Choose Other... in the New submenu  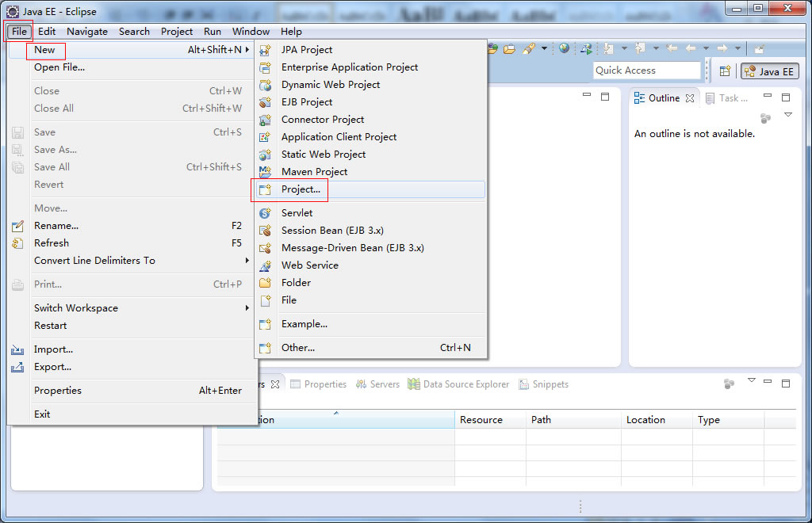370,348
